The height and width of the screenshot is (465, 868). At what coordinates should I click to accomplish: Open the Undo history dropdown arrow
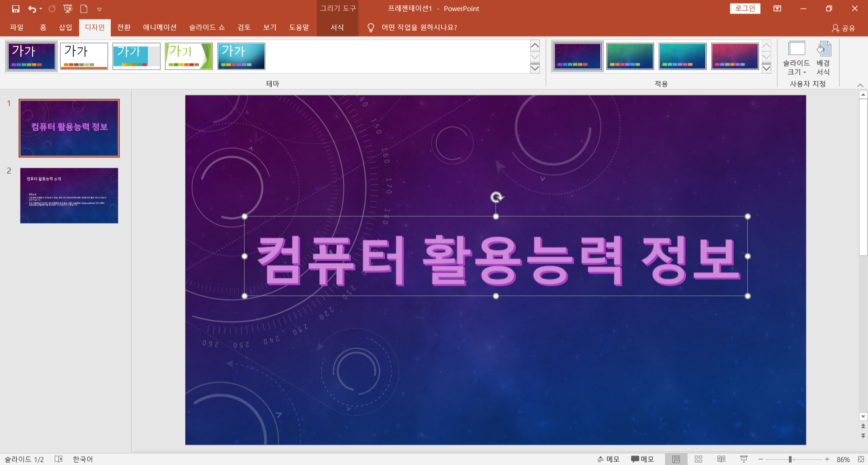41,9
